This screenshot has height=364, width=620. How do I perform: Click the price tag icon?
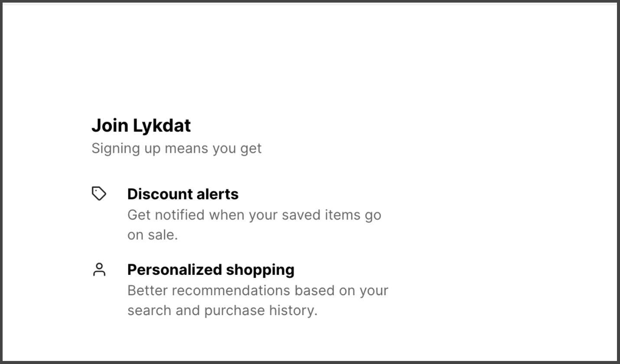[99, 193]
